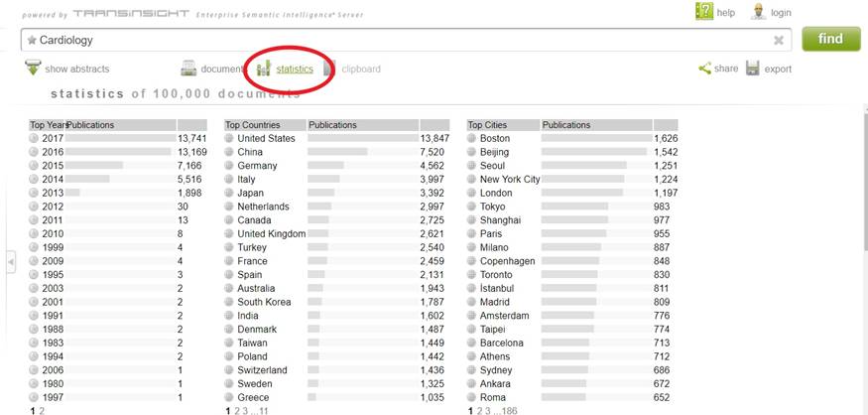Select the Boston bullet
This screenshot has width=868, height=415.
click(x=471, y=139)
